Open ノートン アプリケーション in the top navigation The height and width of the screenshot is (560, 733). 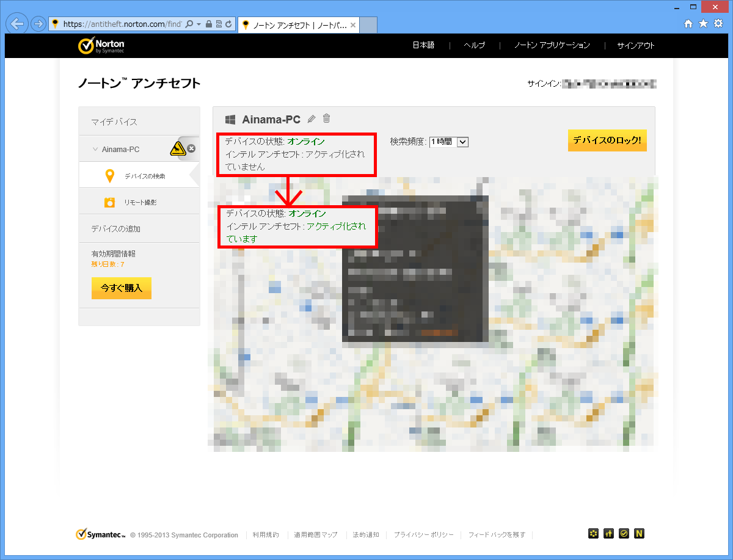552,46
